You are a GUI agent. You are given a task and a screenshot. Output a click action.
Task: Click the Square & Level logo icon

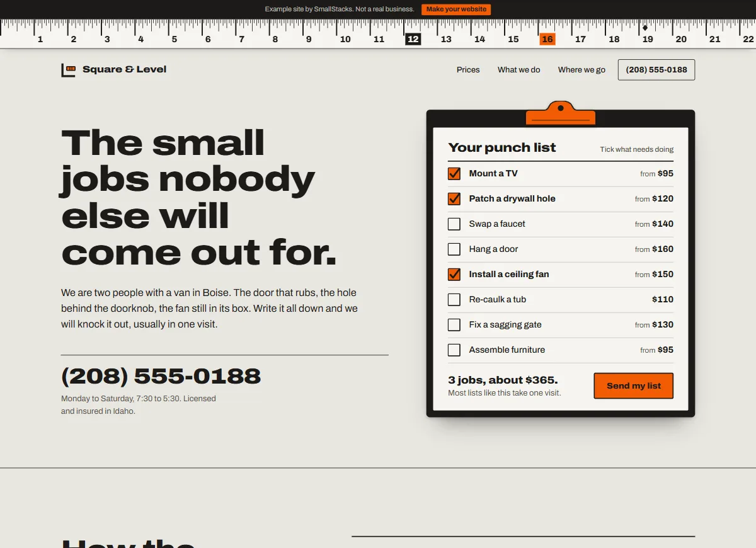tap(68, 70)
